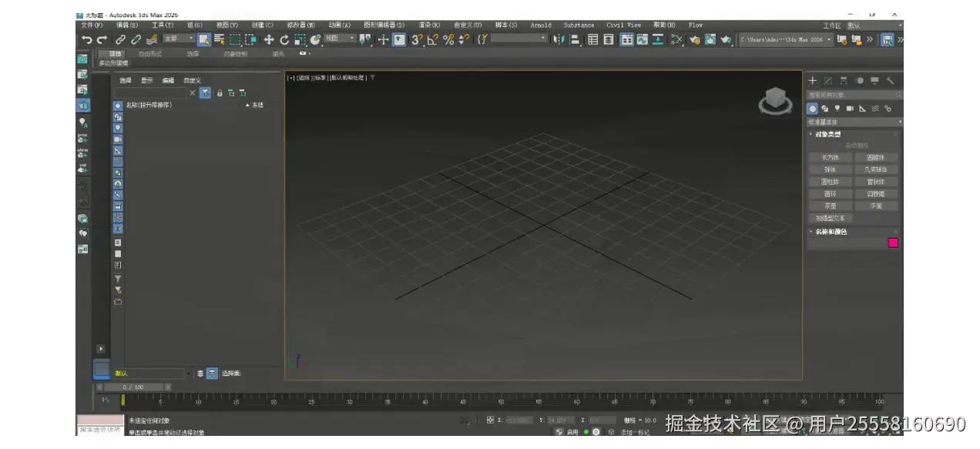
Task: Click the scene explorer search field
Action: (x=151, y=92)
